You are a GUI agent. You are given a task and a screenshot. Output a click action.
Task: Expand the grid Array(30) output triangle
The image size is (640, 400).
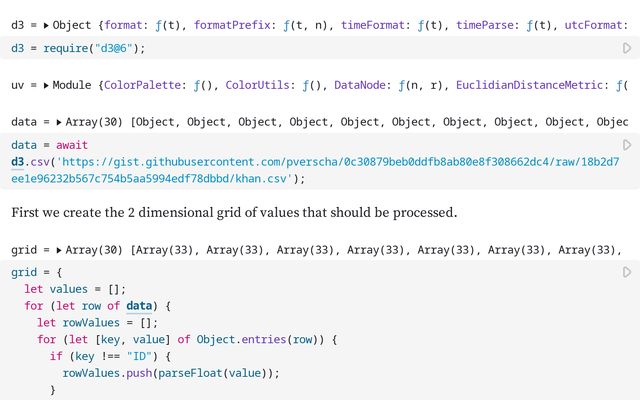click(x=59, y=250)
